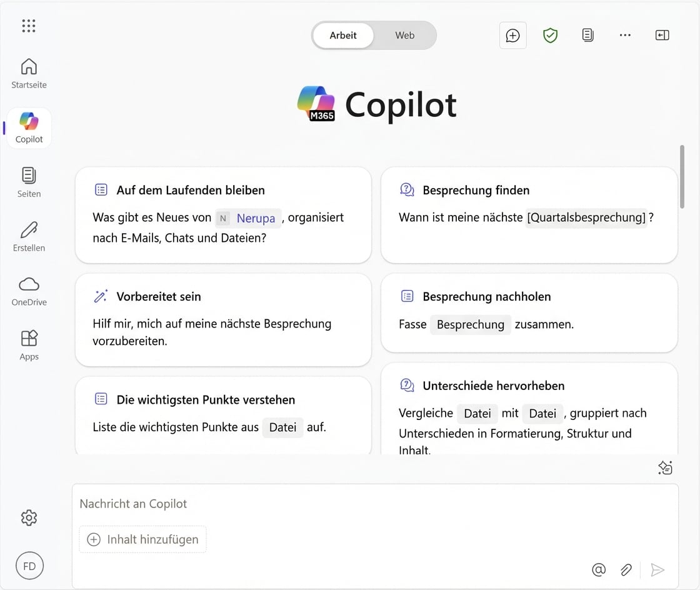Stay on the Arbeit tab

343,35
